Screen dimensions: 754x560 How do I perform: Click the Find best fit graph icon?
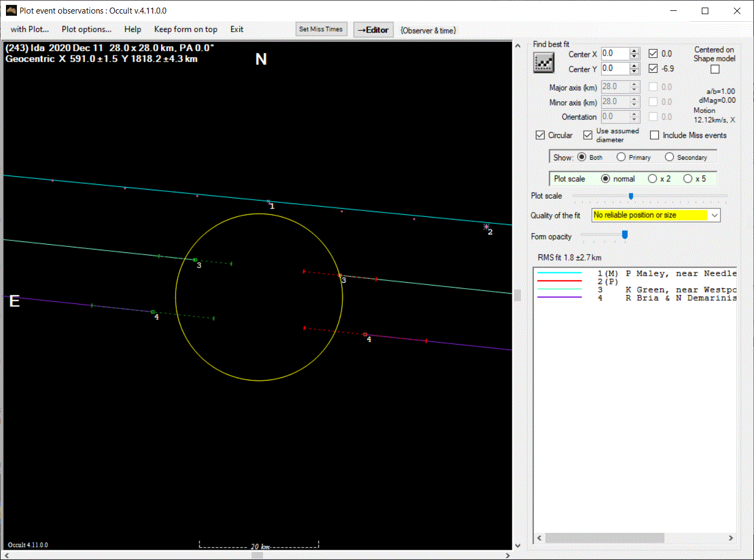pyautogui.click(x=543, y=63)
